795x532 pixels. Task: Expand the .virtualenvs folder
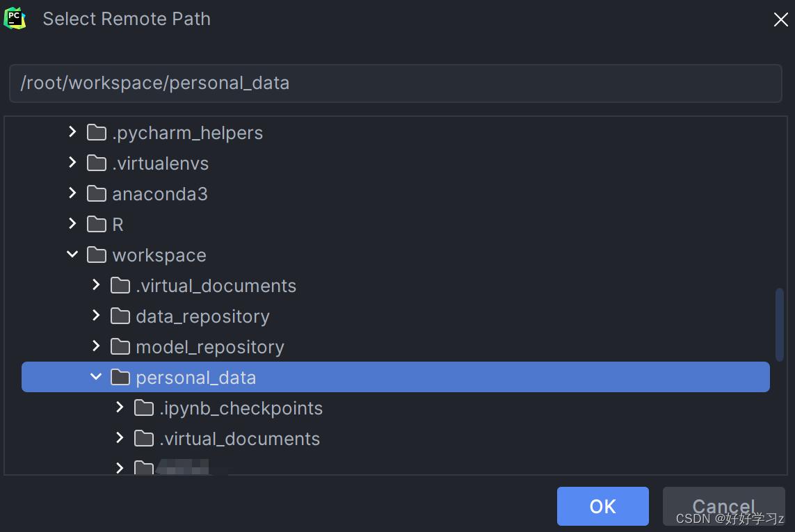(x=72, y=163)
